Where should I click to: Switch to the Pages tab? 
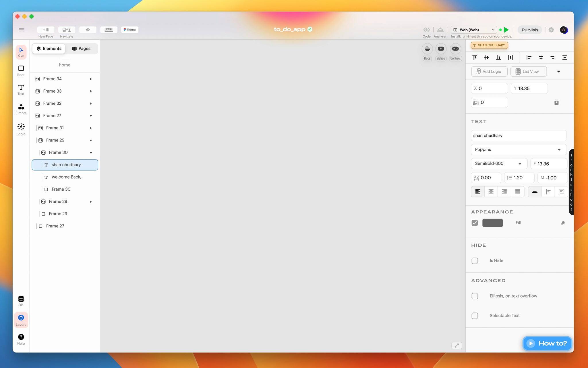click(x=81, y=49)
